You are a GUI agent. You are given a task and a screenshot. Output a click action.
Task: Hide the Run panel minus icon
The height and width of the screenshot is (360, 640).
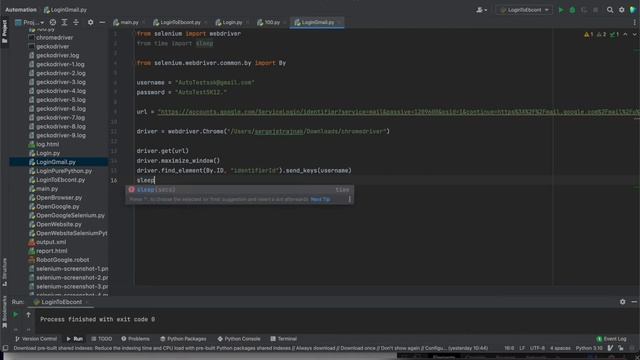tap(634, 302)
